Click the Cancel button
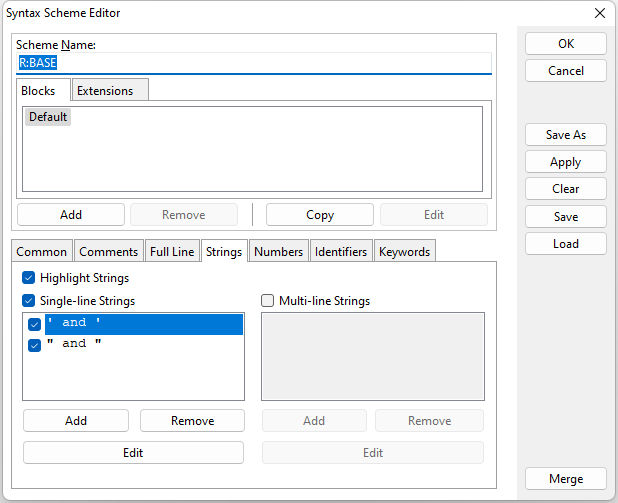This screenshot has width=618, height=503. click(x=566, y=71)
